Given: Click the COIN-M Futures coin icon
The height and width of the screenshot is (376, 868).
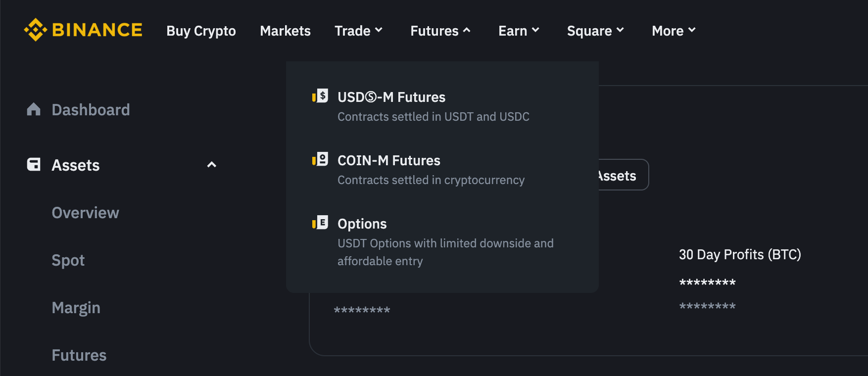Looking at the screenshot, I should (320, 159).
